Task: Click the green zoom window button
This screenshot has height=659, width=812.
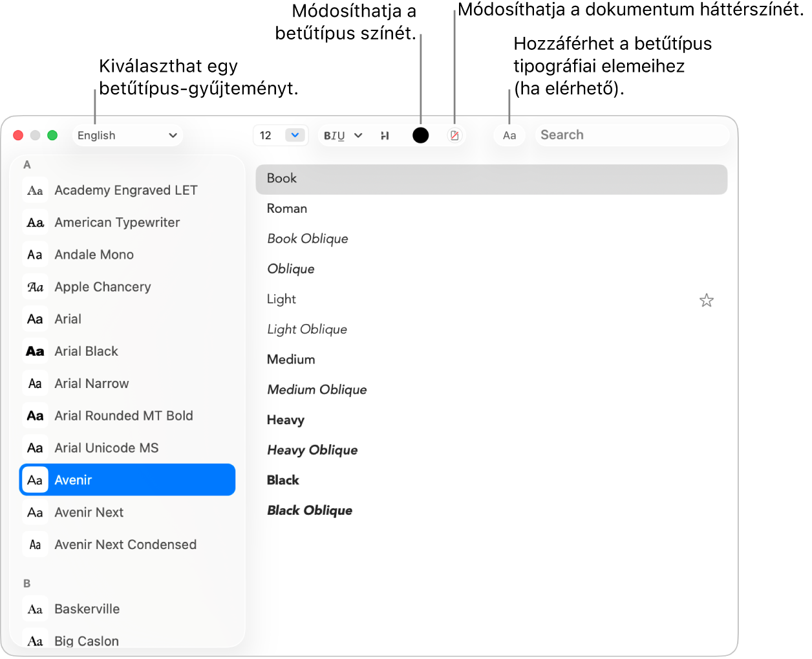Action: [x=52, y=135]
